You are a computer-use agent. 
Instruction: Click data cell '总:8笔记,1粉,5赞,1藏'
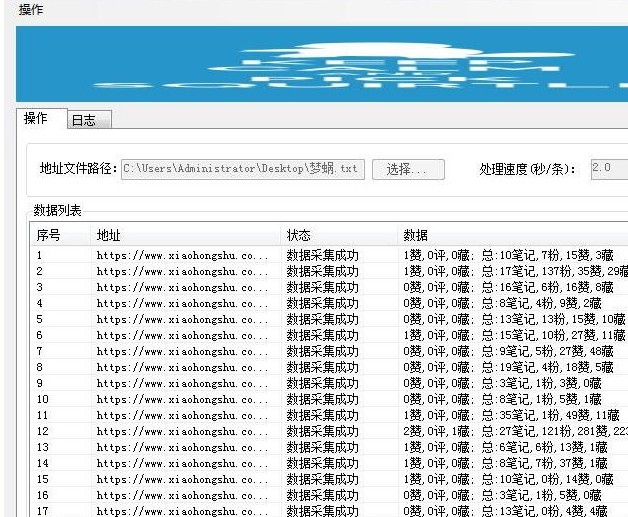[541, 399]
